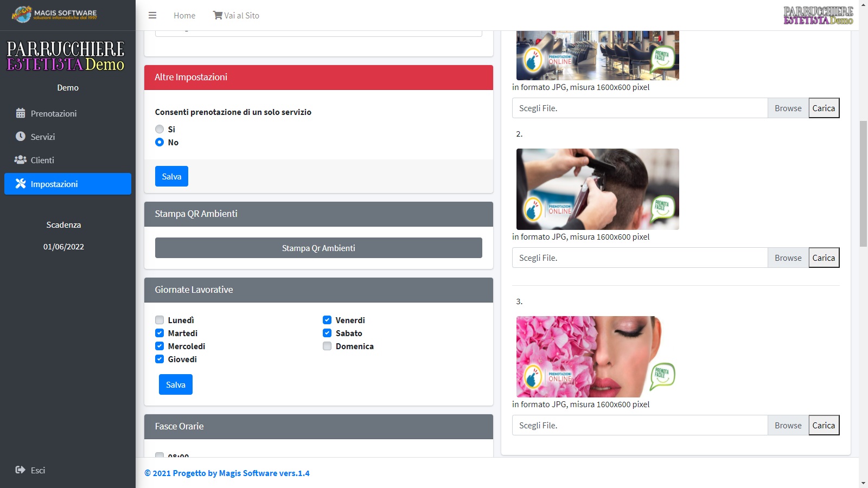
Task: Click the Parrucchiere Estetista logo in top-right header
Action: tap(818, 15)
